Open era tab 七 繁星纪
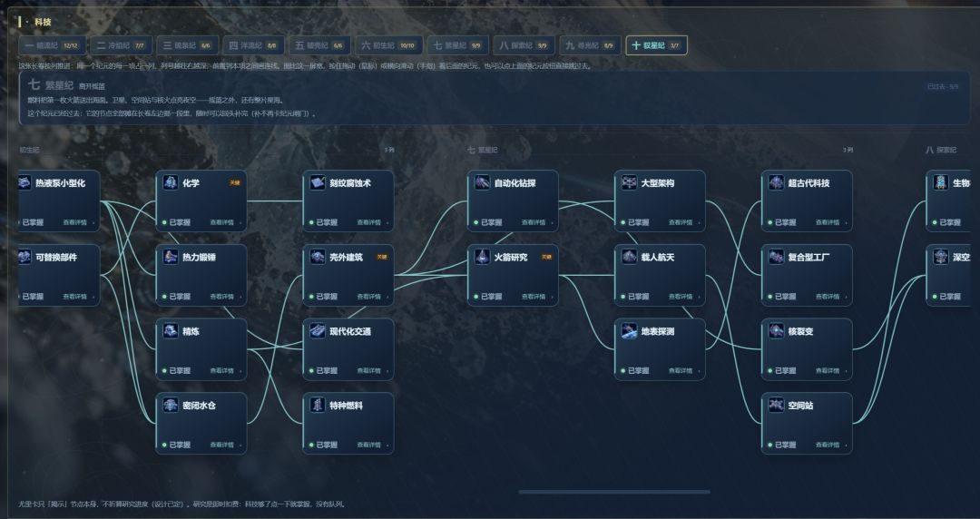 coord(457,45)
